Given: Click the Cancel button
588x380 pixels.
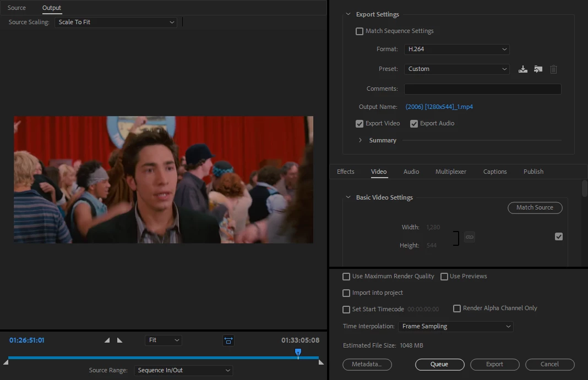Looking at the screenshot, I should [x=550, y=364].
